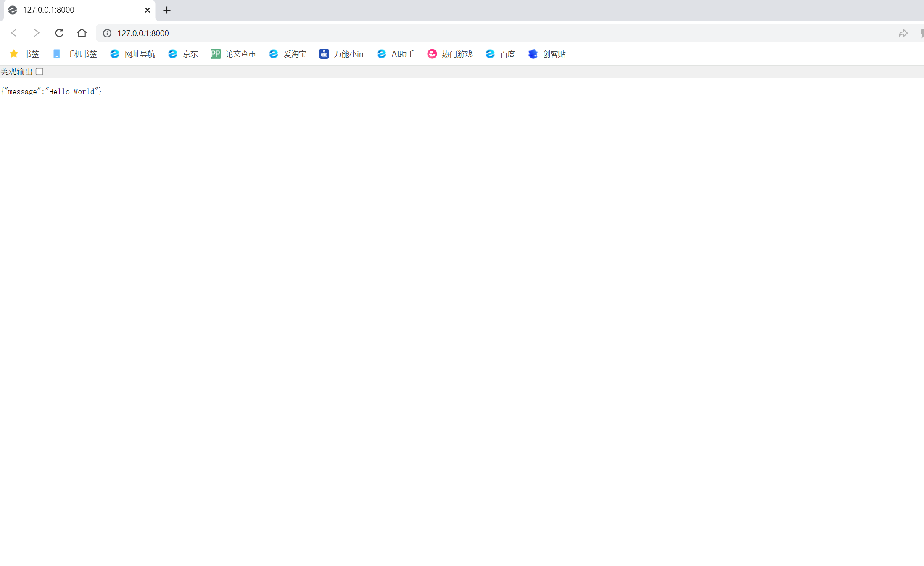Open a new tab with plus
The image size is (924, 566).
coord(167,10)
